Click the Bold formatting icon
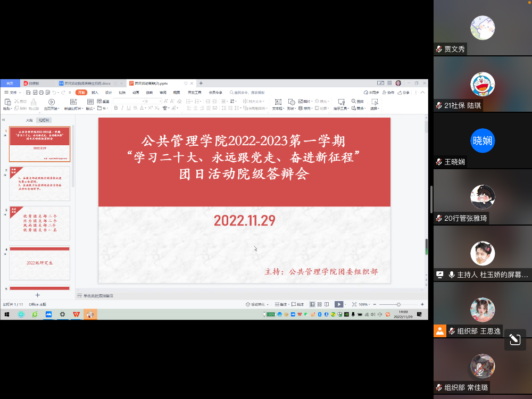Image resolution: width=532 pixels, height=399 pixels. [115, 108]
